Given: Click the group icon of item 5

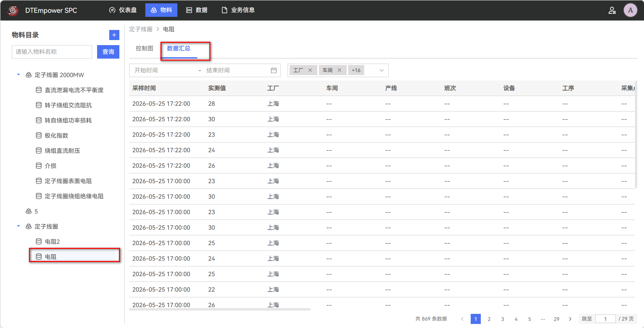Looking at the screenshot, I should 29,211.
